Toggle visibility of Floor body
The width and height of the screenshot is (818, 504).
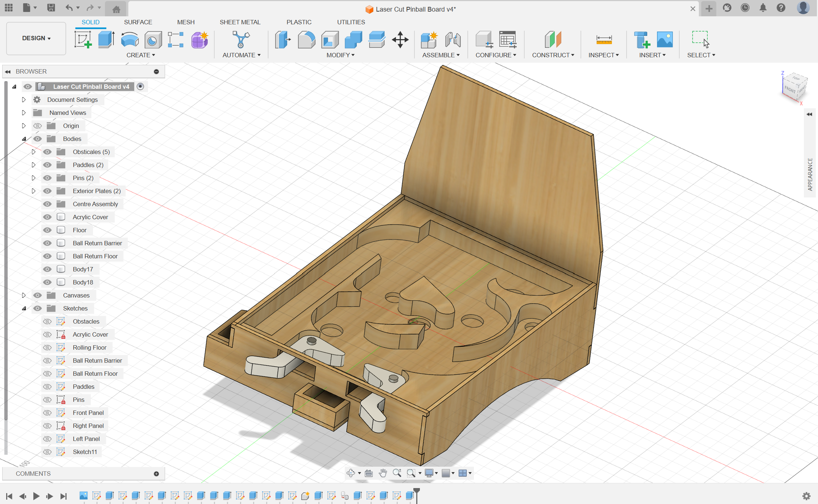pos(47,230)
